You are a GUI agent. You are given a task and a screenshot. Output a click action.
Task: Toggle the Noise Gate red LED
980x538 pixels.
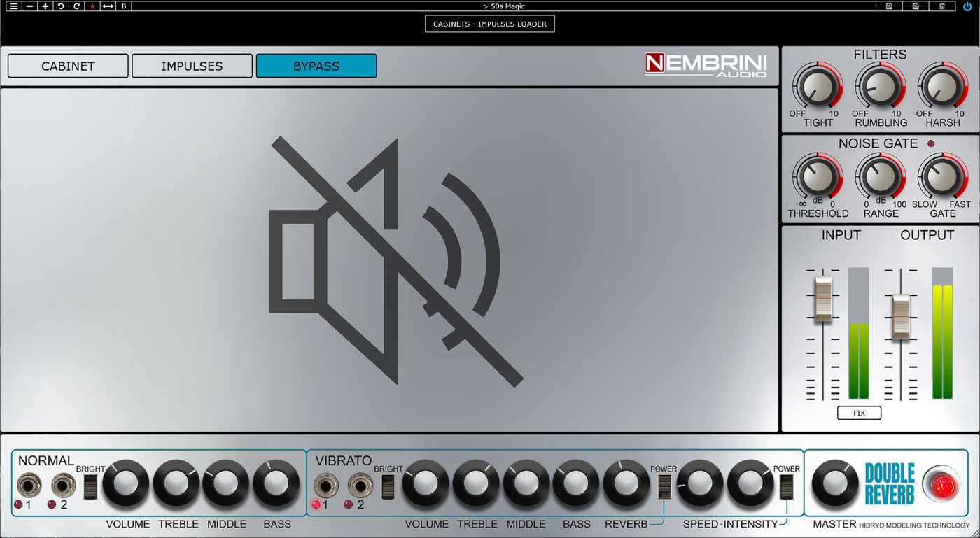coord(931,143)
